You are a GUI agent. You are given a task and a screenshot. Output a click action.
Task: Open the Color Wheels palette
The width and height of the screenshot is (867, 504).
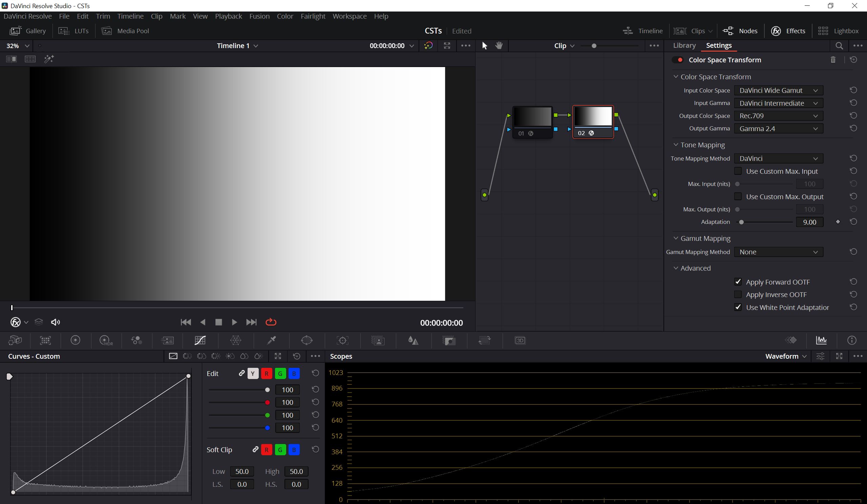(75, 340)
